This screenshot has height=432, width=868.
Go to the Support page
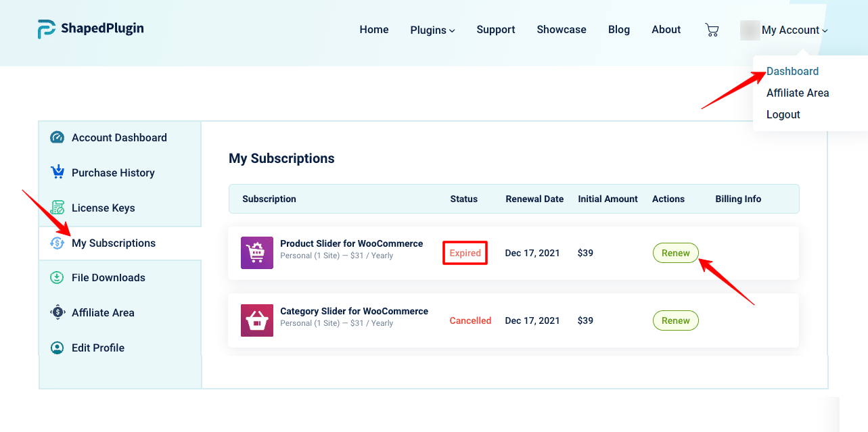click(495, 30)
